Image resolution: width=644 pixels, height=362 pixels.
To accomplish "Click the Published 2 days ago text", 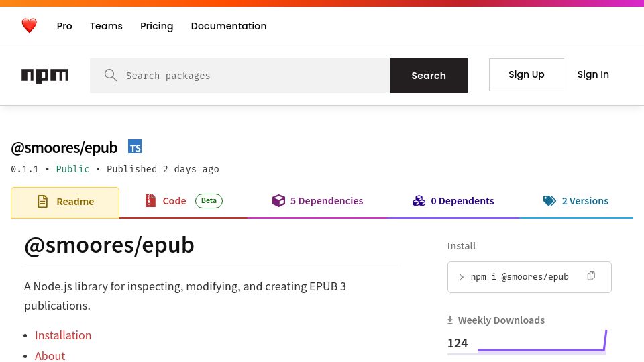I will pos(162,169).
